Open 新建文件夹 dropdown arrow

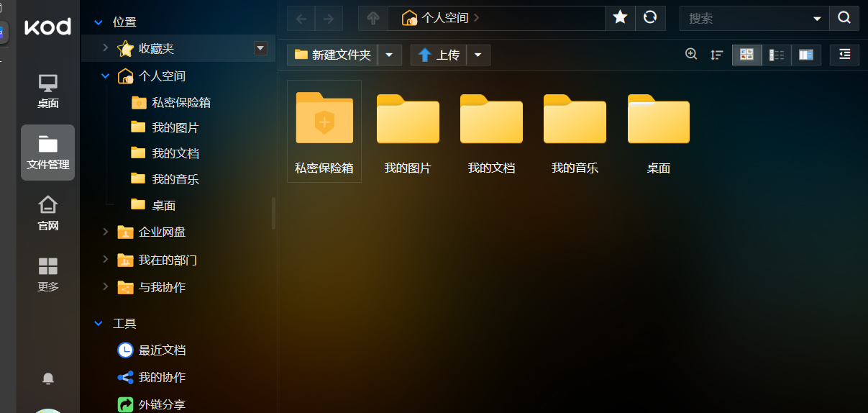point(390,55)
